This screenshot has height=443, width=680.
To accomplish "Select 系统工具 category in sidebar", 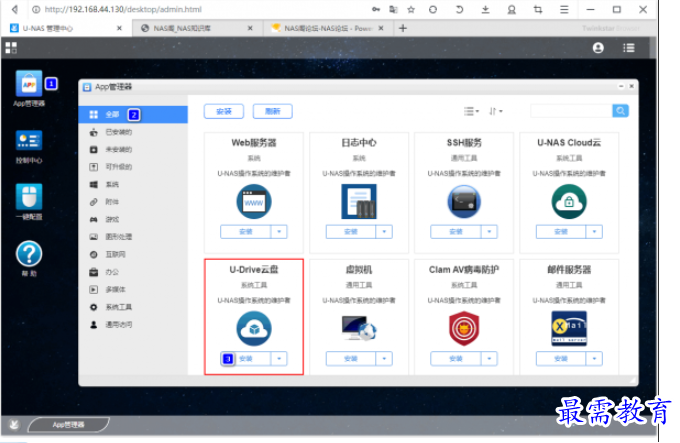I will coord(133,307).
